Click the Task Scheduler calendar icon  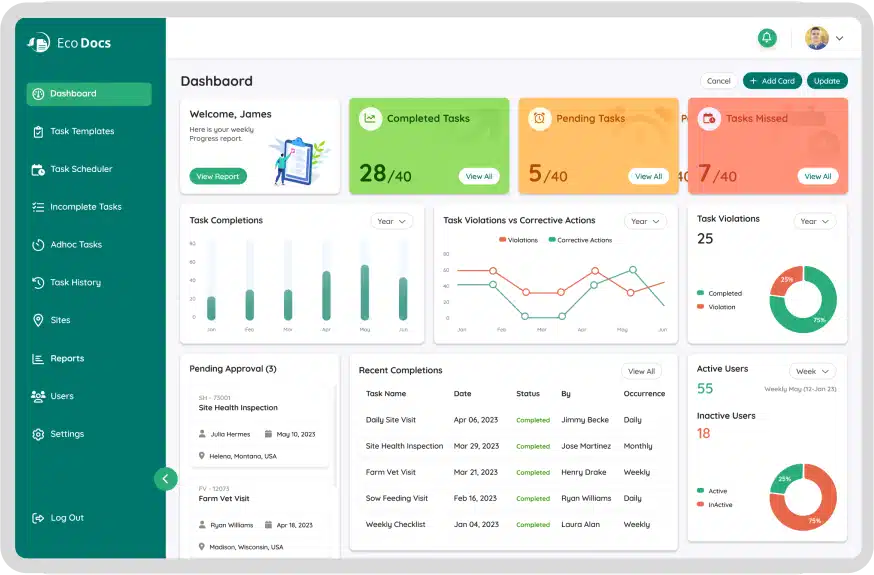coord(38,170)
